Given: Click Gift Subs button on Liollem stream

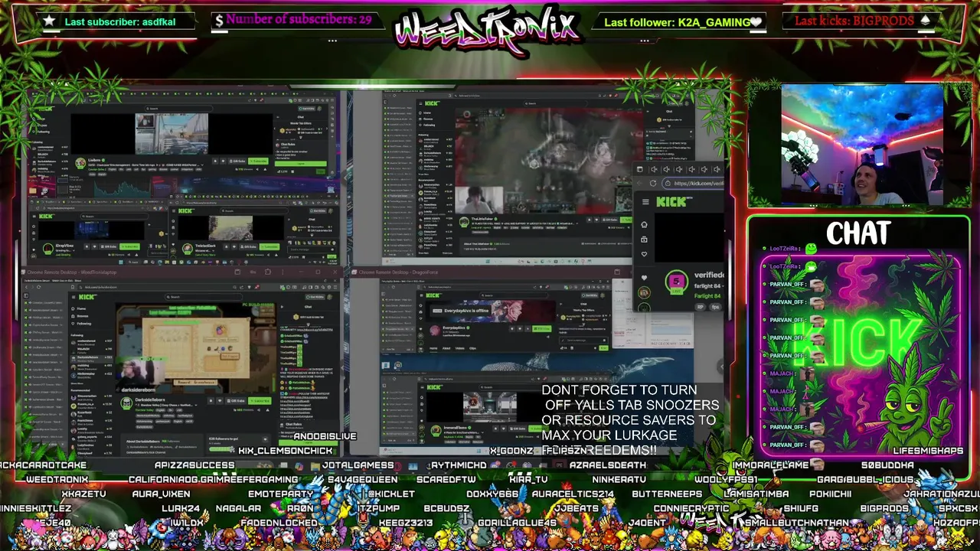Looking at the screenshot, I should [x=237, y=161].
